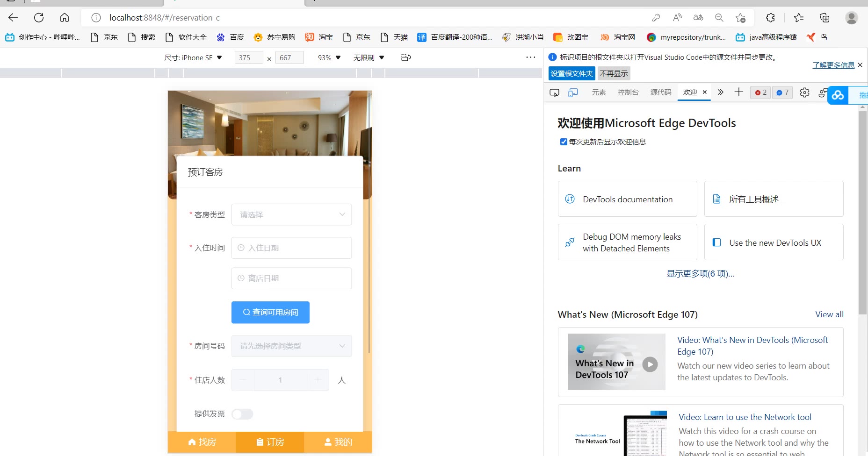
Task: Click the 查询可用房间 search button
Action: pos(270,312)
